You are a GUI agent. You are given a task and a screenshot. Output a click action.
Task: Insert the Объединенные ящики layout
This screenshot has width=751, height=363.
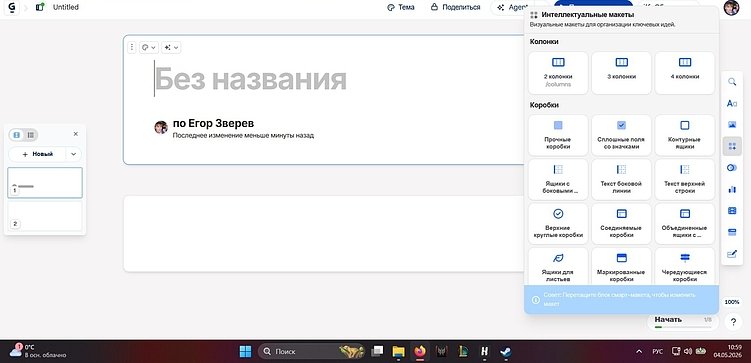pyautogui.click(x=684, y=224)
